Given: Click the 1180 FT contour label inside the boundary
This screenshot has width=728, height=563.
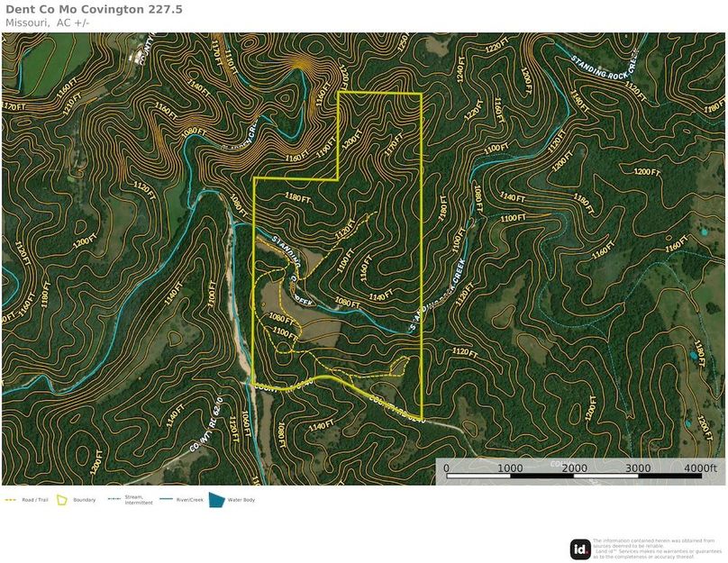Looking at the screenshot, I should (x=298, y=197).
